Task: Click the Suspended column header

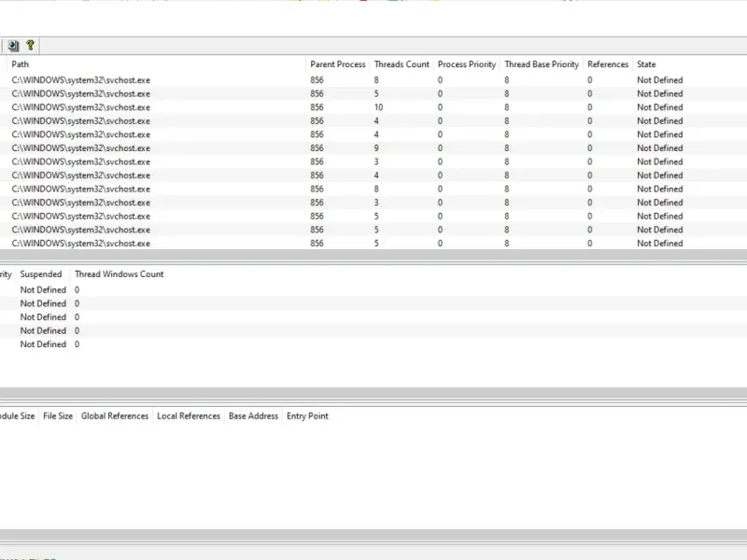Action: pyautogui.click(x=41, y=274)
